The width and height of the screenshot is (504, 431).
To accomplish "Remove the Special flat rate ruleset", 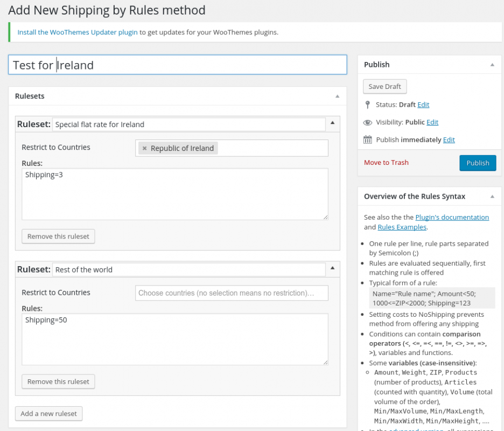I will tap(58, 237).
